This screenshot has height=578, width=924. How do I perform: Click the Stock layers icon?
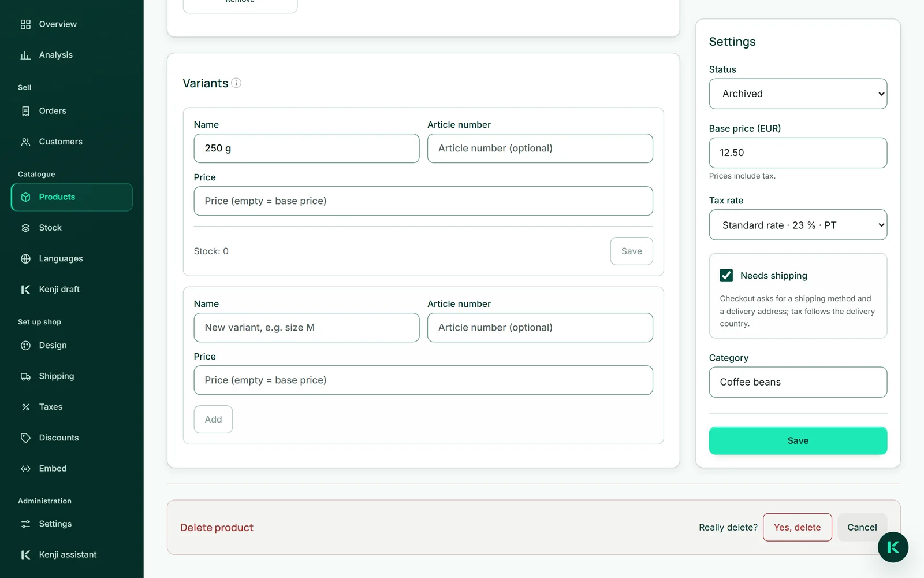click(25, 228)
